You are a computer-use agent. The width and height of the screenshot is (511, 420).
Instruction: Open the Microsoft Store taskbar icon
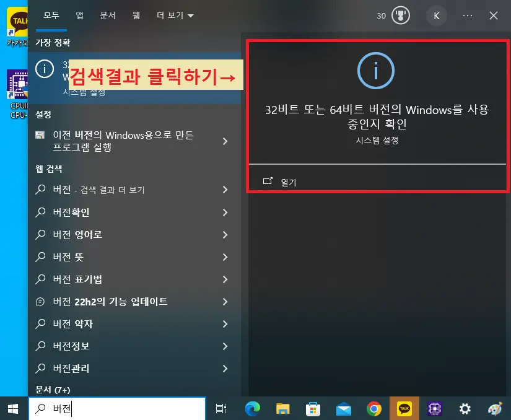[x=313, y=409]
